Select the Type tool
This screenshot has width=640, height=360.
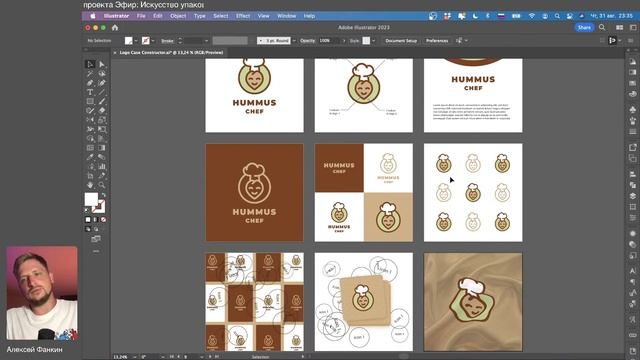click(x=90, y=92)
